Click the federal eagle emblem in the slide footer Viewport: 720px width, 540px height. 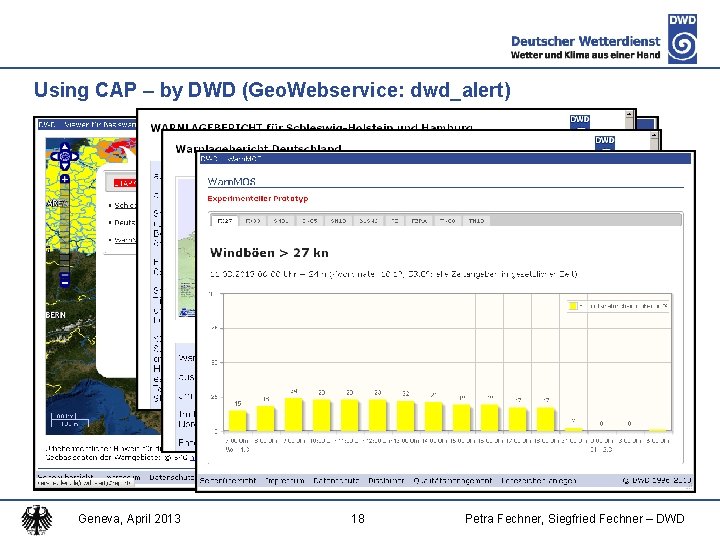pos(37,520)
